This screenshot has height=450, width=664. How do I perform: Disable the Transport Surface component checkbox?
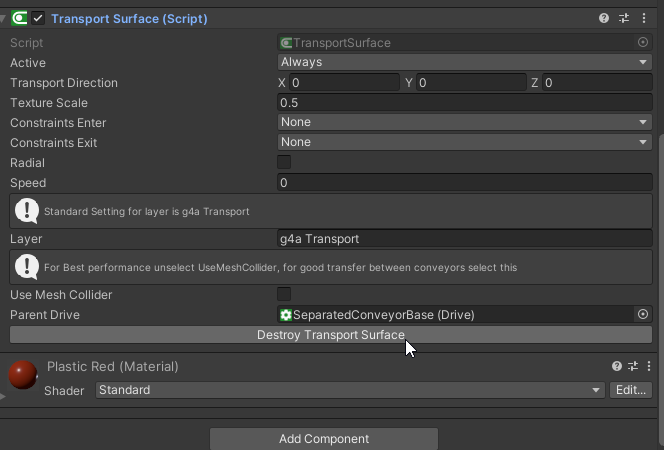(x=38, y=18)
